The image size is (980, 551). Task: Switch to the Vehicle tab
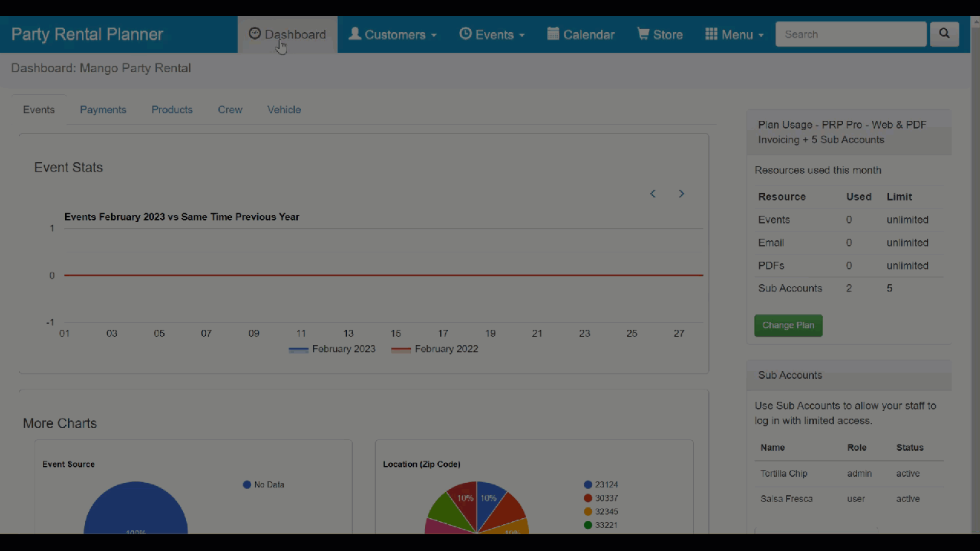[284, 109]
